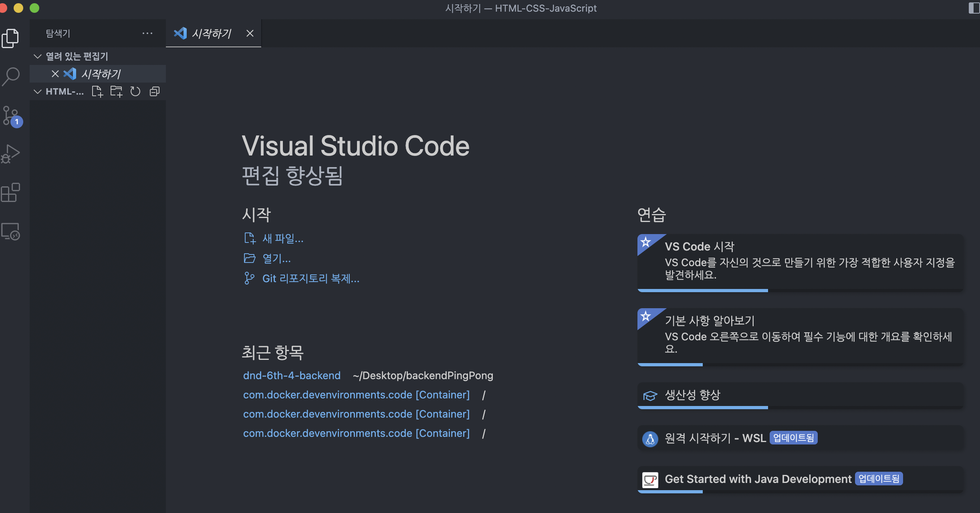Open the Explorer view in activity bar
This screenshot has width=980, height=513.
[x=10, y=38]
